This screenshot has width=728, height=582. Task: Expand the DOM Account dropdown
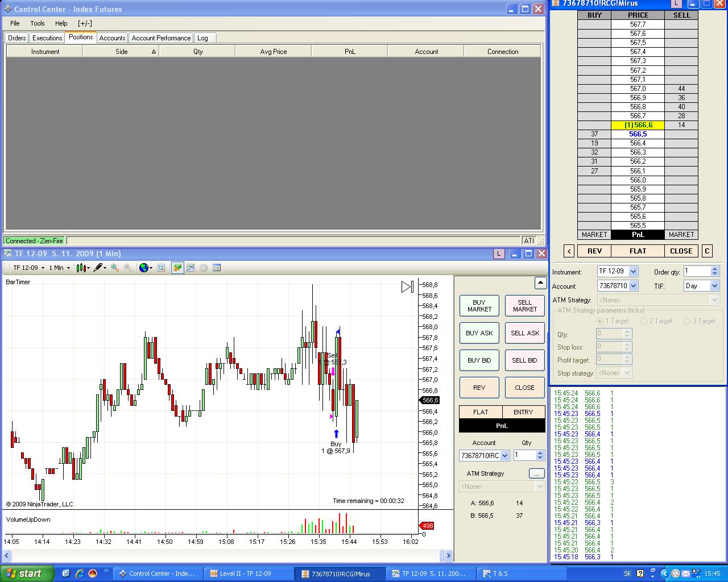coord(633,286)
